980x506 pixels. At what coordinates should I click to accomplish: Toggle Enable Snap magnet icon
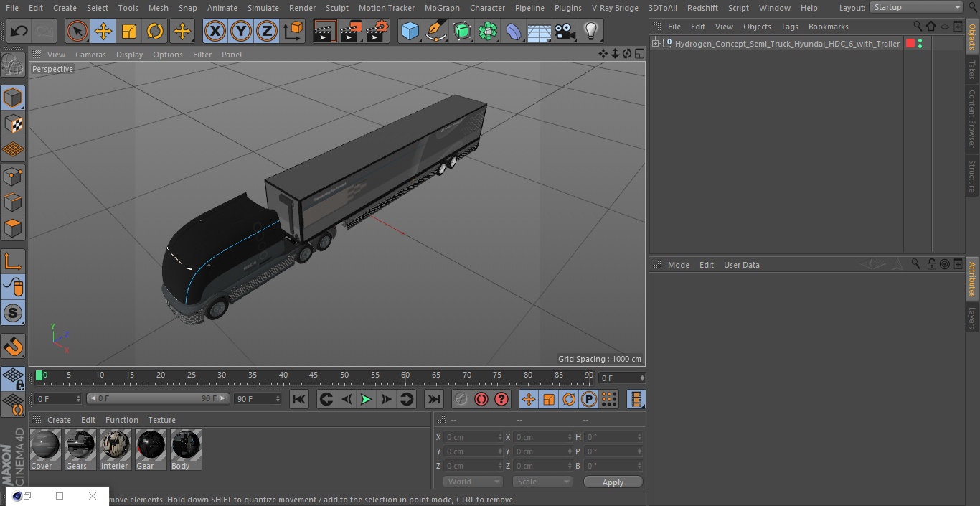[x=13, y=347]
